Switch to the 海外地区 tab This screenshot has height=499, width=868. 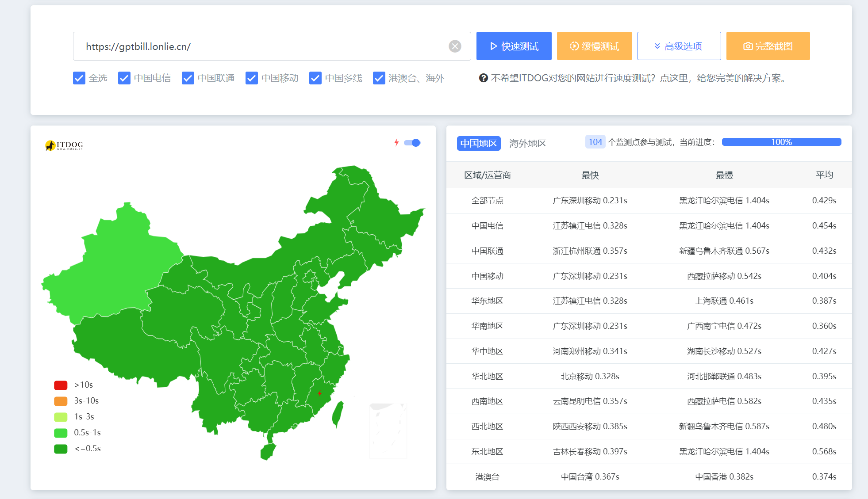point(527,143)
